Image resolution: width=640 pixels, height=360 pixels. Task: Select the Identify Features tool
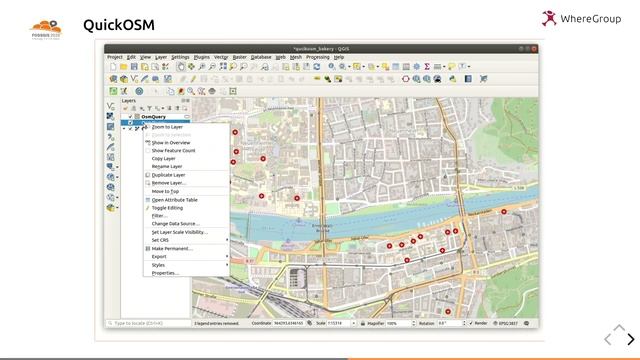tap(332, 67)
